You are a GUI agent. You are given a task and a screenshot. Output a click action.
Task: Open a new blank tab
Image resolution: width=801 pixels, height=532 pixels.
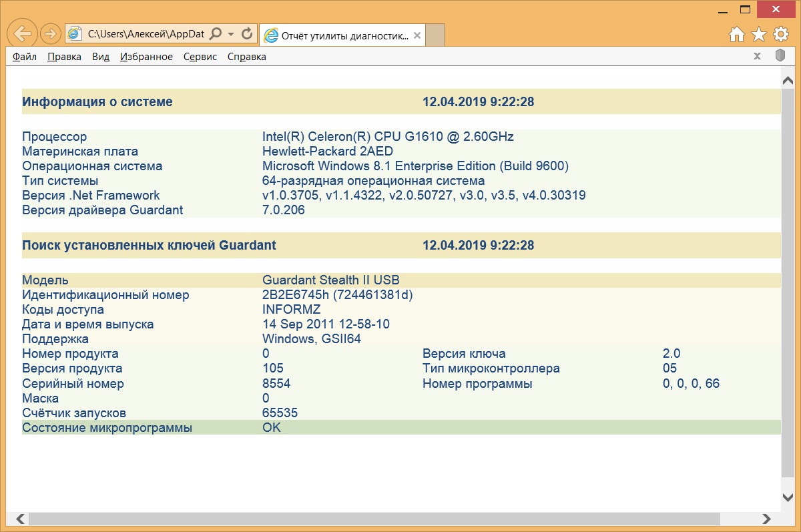click(x=435, y=35)
